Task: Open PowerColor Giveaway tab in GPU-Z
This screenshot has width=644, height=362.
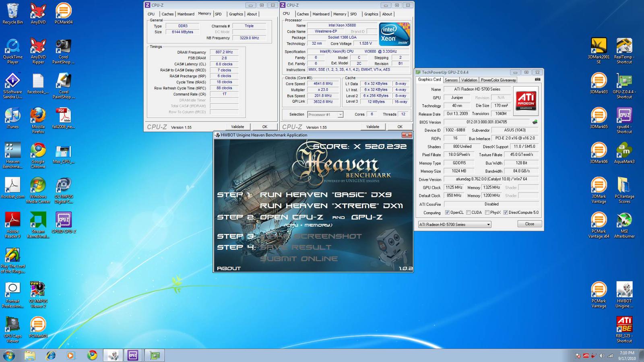Action: pos(498,80)
